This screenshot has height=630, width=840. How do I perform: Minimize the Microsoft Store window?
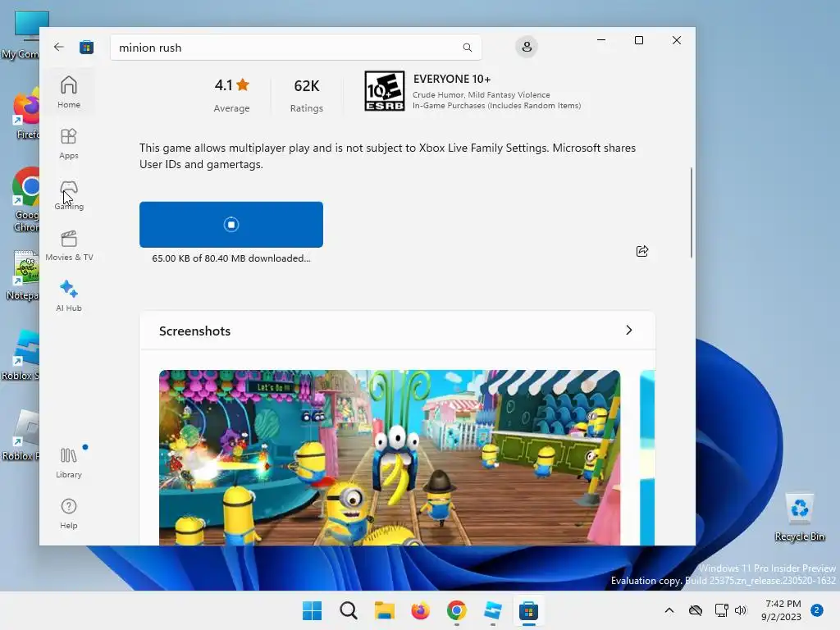tap(601, 40)
